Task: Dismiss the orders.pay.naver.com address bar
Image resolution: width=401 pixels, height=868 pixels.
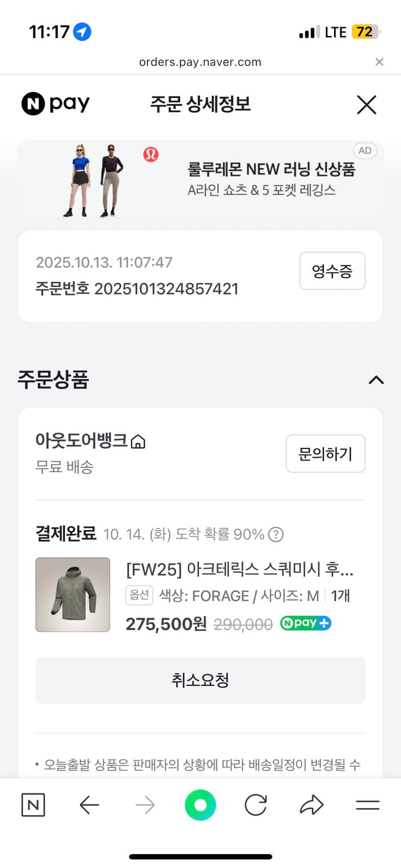Action: [379, 62]
